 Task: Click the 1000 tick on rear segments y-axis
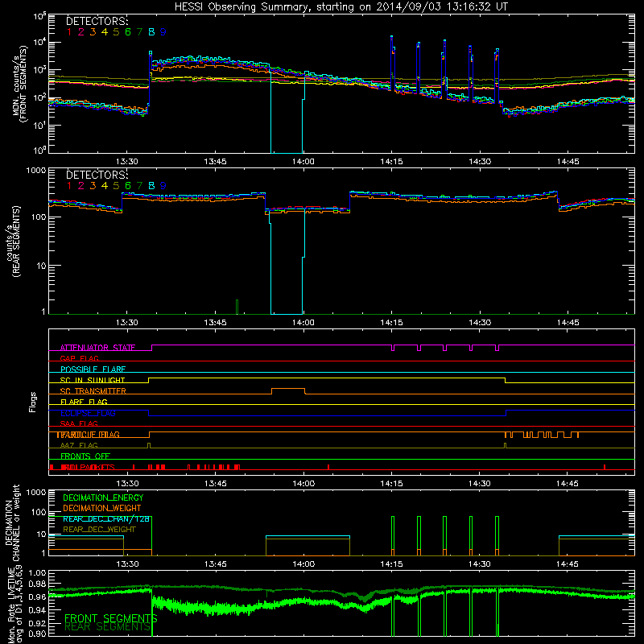[36, 170]
